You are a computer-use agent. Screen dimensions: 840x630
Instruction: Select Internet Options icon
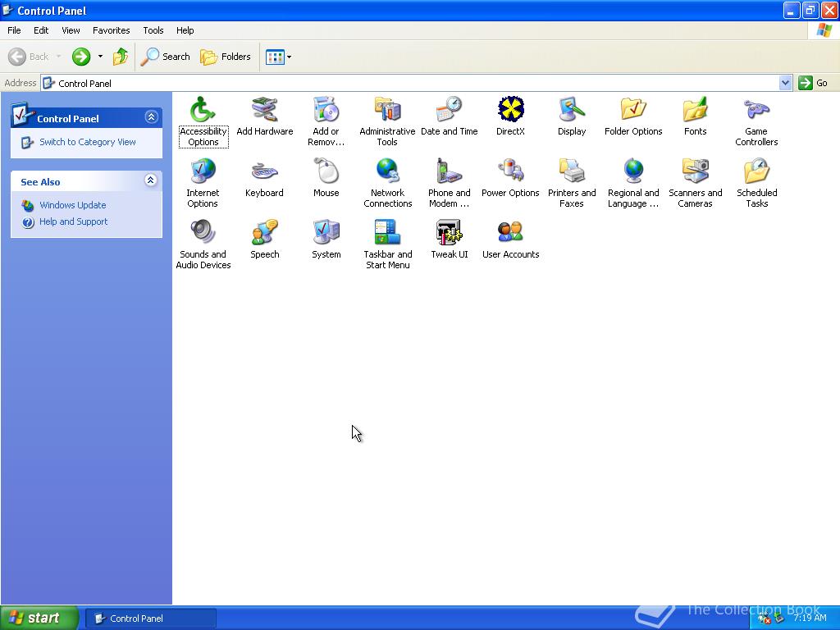(203, 183)
